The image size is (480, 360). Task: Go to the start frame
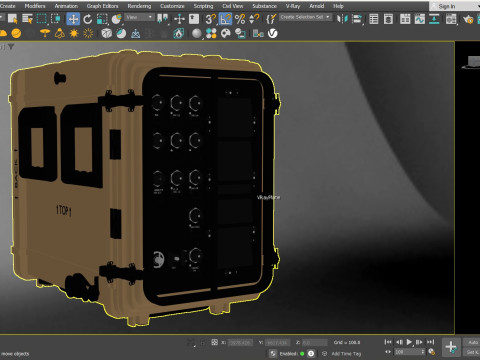click(x=388, y=342)
